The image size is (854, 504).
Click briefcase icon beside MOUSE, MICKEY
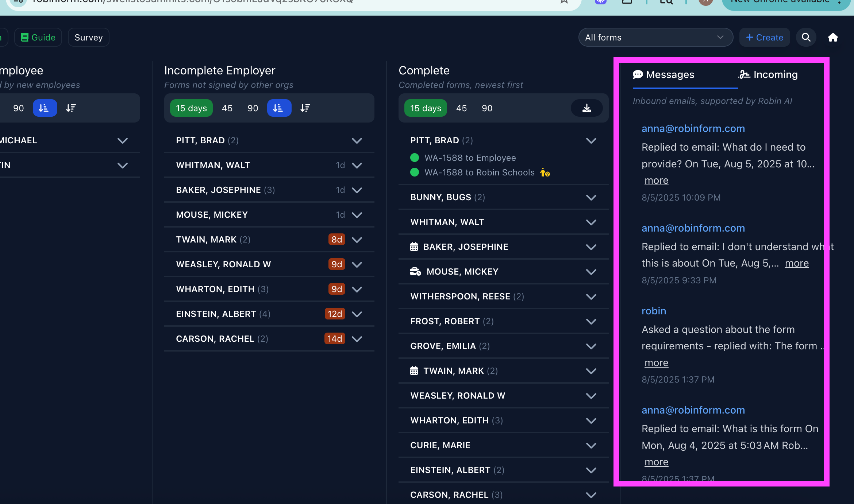[415, 272]
